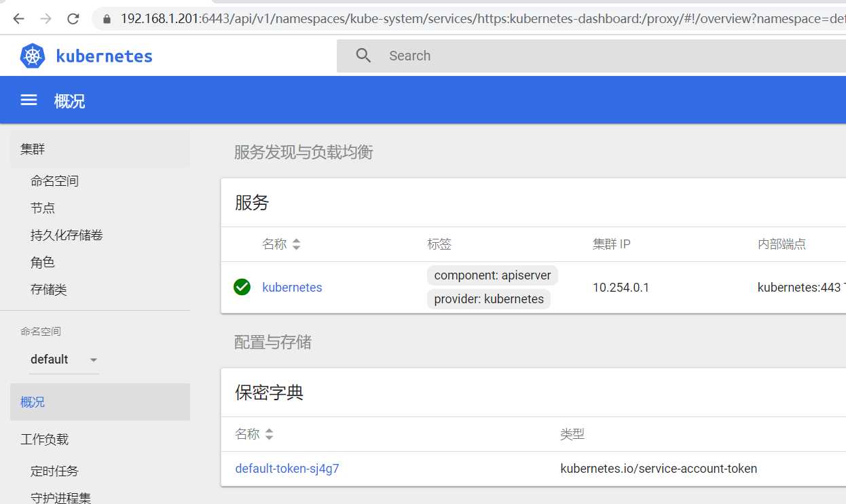Click the internal endpoint kubernetes:443
Viewport: 846px width, 504px height.
(799, 288)
